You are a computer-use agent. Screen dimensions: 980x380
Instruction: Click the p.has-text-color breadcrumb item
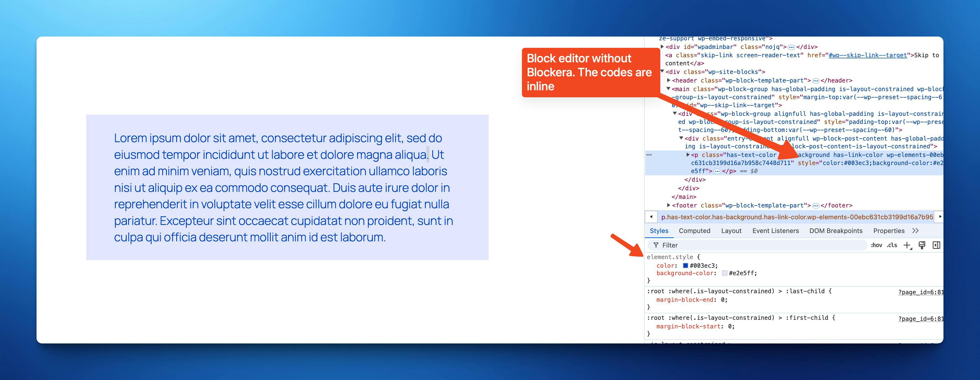click(797, 217)
